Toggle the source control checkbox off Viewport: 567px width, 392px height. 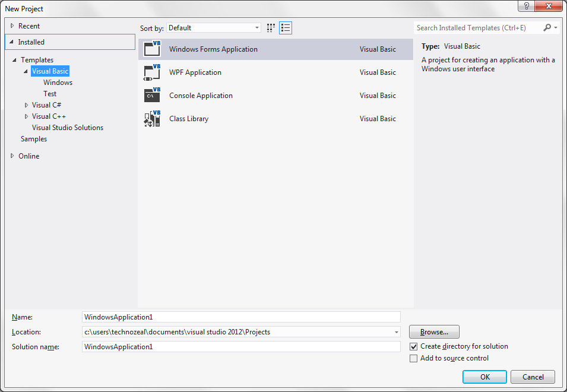(x=414, y=358)
